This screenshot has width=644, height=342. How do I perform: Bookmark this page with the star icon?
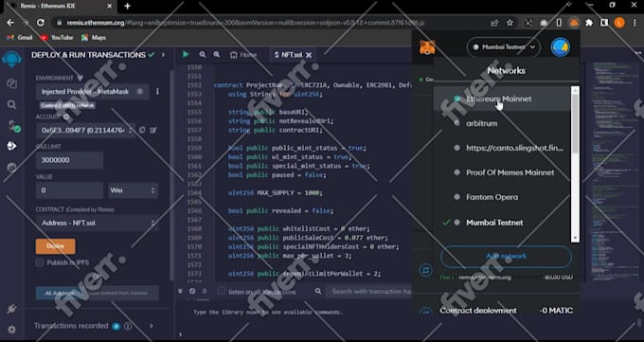tap(510, 23)
